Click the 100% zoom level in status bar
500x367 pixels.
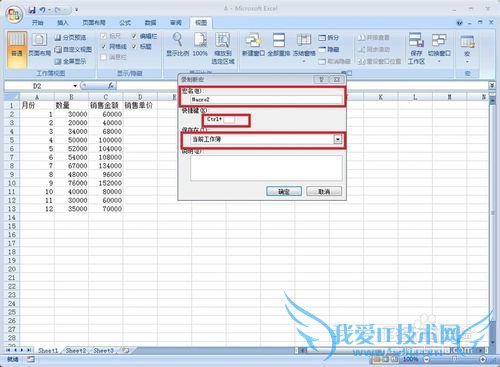pos(411,359)
